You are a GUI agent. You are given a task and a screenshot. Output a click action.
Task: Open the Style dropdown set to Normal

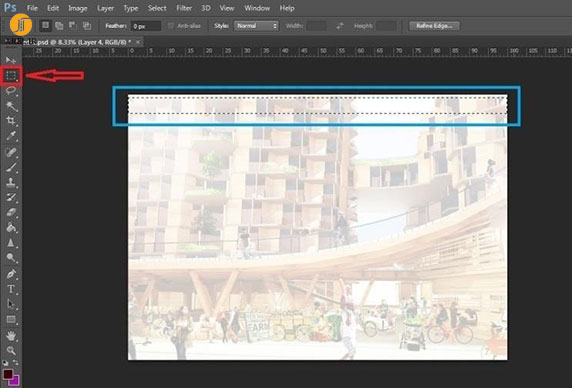(x=256, y=26)
